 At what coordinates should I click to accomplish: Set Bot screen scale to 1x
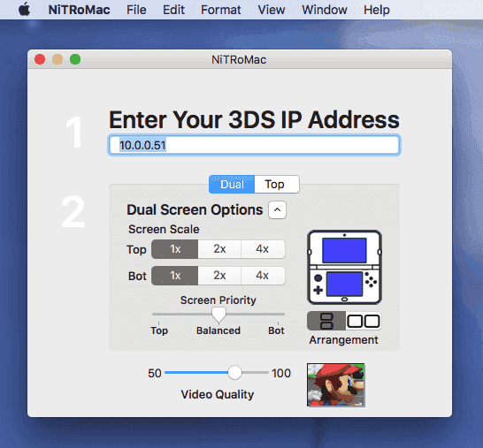(174, 276)
